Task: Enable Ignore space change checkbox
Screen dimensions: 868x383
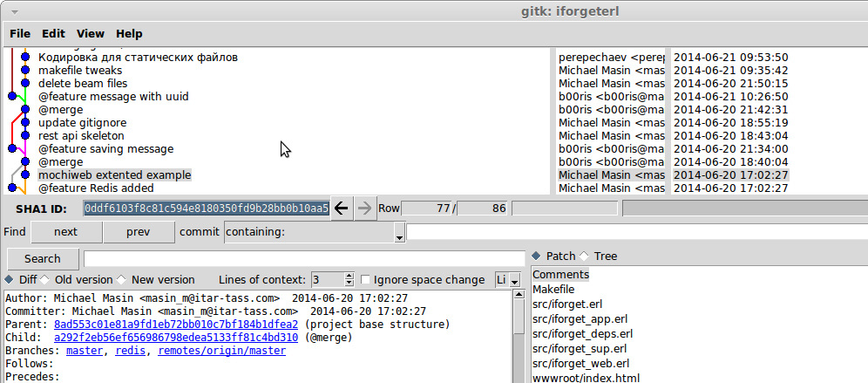Action: pos(365,280)
